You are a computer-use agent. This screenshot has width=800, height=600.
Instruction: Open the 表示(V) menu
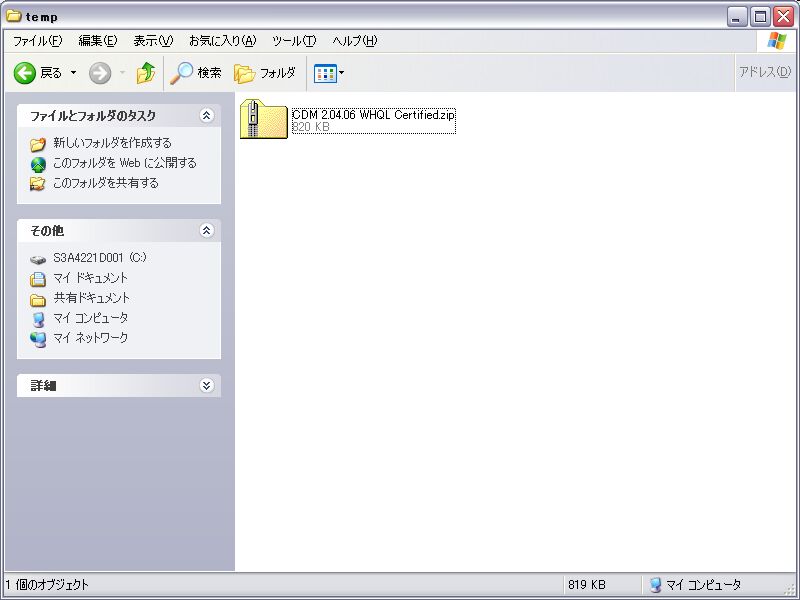(x=153, y=41)
